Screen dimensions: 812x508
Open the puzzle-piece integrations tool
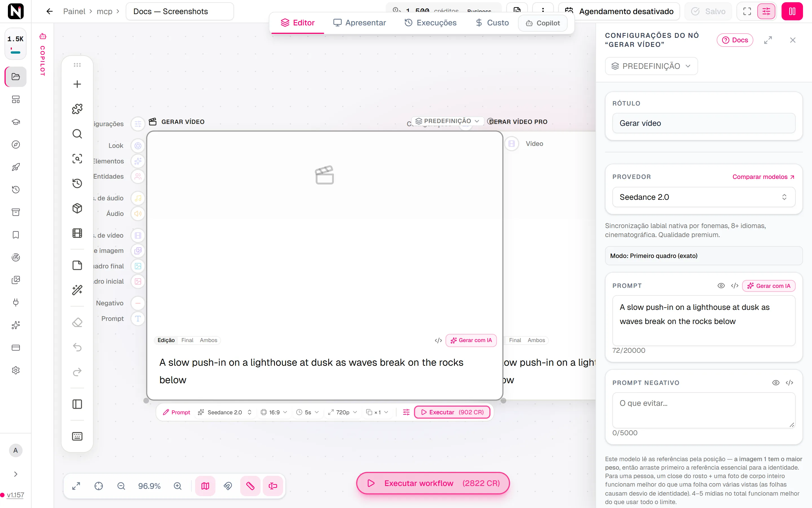point(77,109)
